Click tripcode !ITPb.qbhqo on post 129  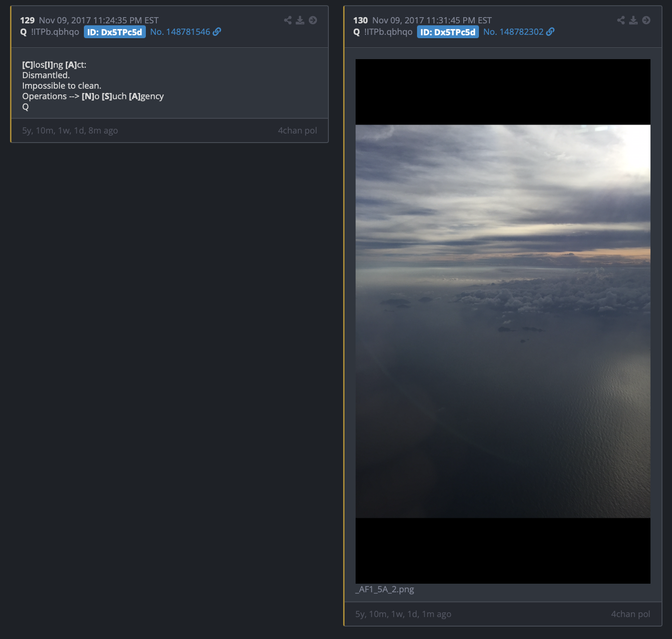(x=55, y=32)
